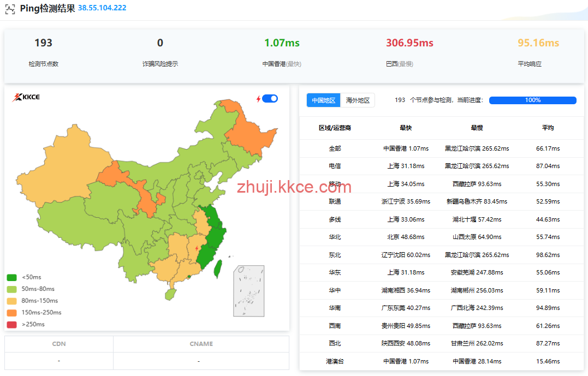This screenshot has height=376, width=588.
Task: Select the 电信 row in the table
Action: (335, 166)
